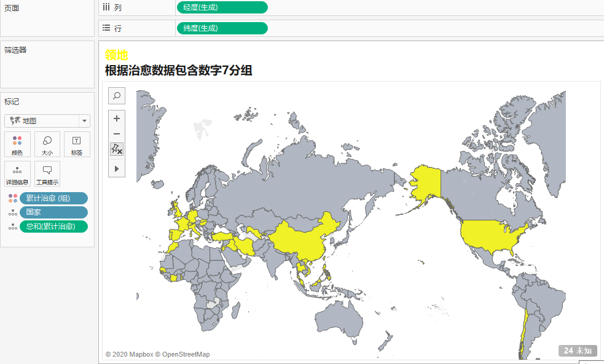Viewport: 604px width, 364px height.
Task: Expand the map tools arrow flyout
Action: click(117, 168)
